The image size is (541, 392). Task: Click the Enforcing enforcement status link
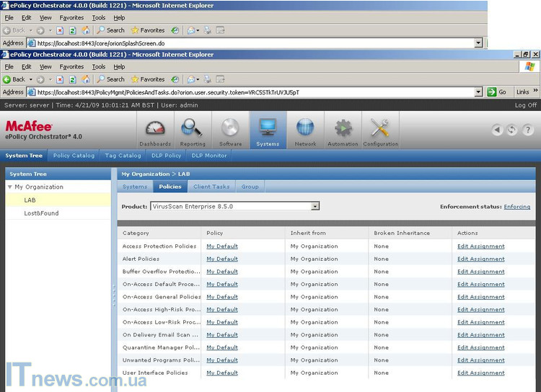point(516,207)
